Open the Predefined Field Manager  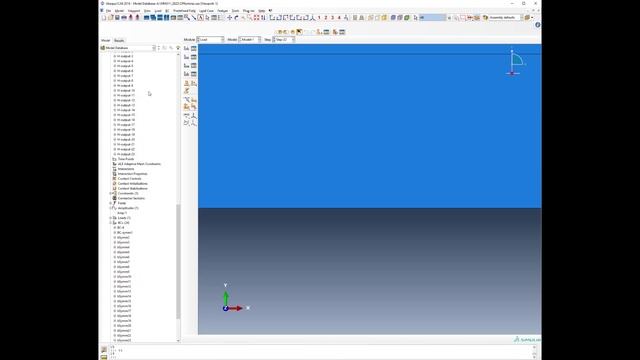tap(194, 65)
